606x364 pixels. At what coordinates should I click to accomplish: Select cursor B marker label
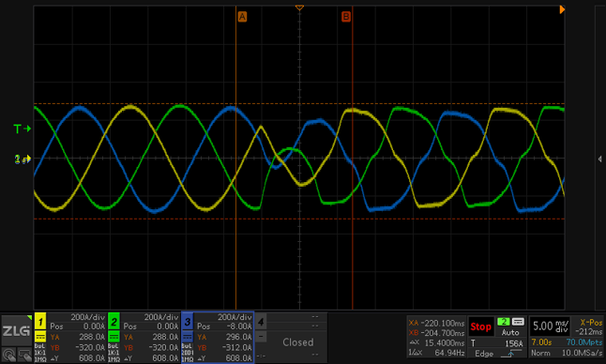pyautogui.click(x=346, y=17)
